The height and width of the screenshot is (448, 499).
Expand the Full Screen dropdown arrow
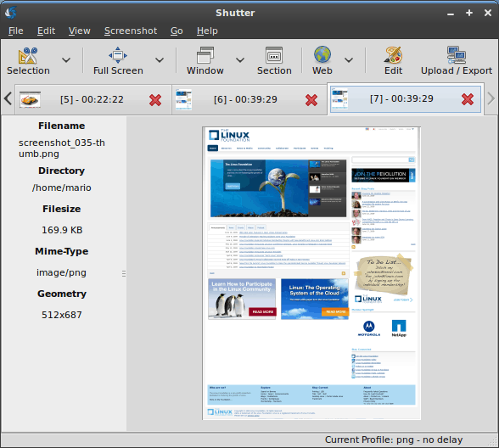click(160, 60)
